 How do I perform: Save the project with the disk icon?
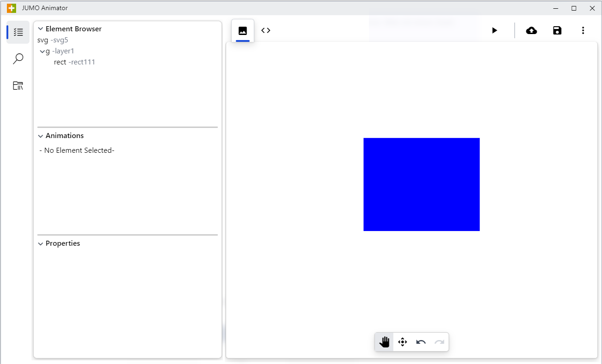tap(557, 30)
